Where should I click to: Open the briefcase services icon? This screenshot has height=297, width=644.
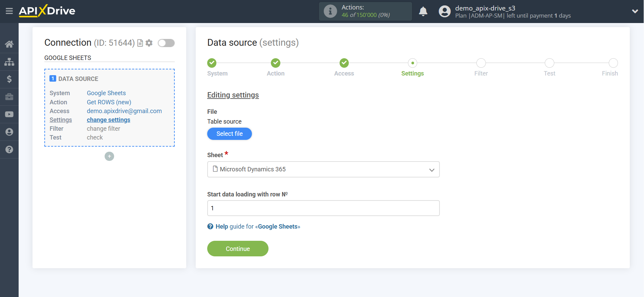[9, 97]
